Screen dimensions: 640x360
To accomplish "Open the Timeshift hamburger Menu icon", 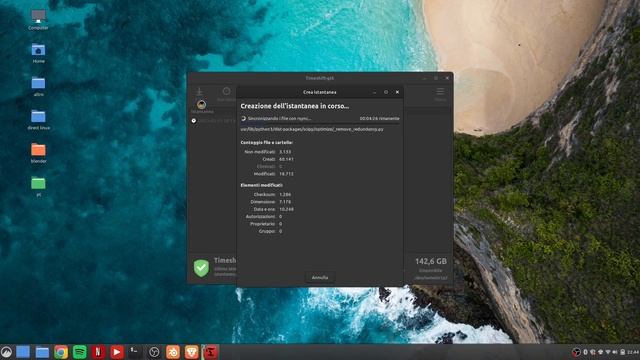I will (x=440, y=91).
